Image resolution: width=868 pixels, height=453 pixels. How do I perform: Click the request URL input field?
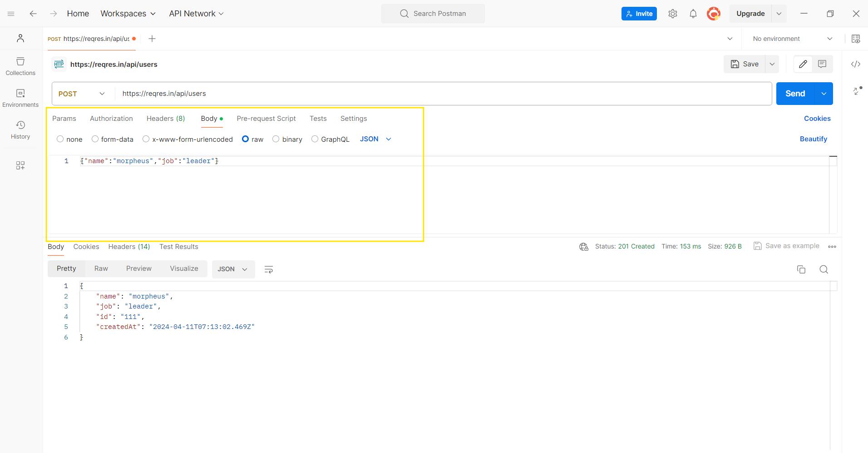click(x=444, y=94)
